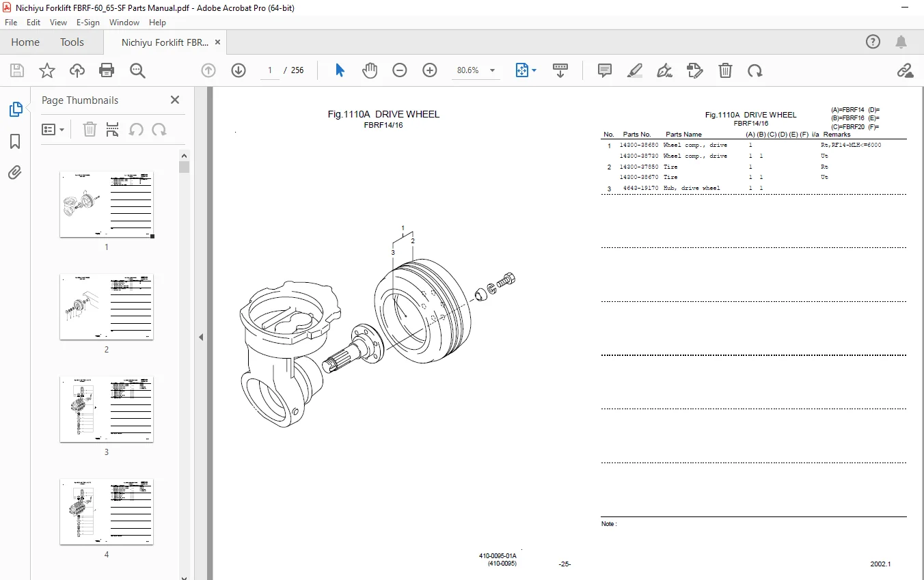Delete selected thumbnail with panel trash icon
The height and width of the screenshot is (580, 924).
click(x=90, y=129)
